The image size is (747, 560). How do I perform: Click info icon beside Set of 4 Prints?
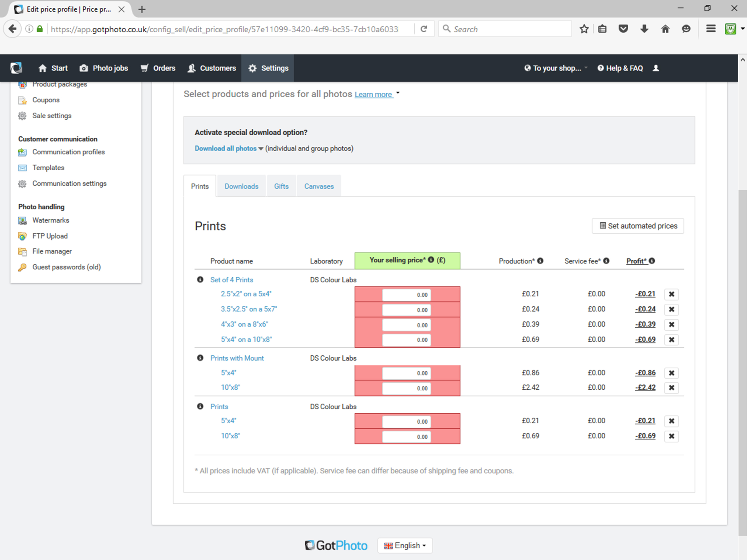pos(200,280)
